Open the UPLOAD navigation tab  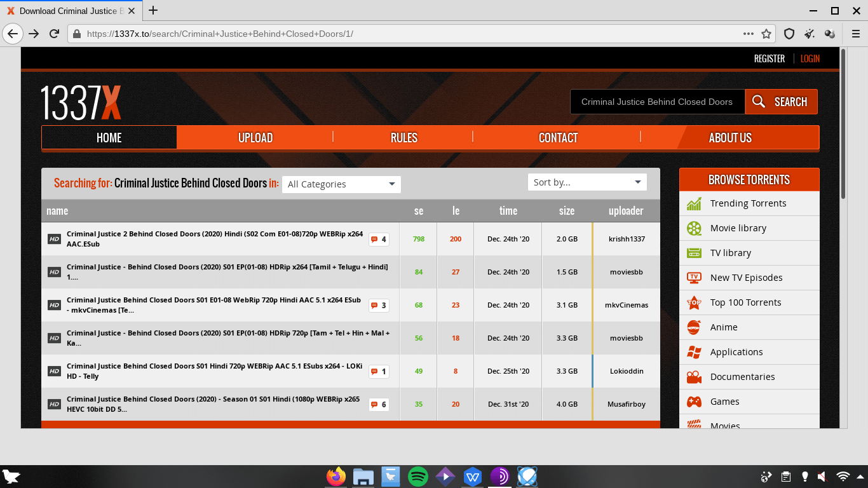pyautogui.click(x=255, y=137)
